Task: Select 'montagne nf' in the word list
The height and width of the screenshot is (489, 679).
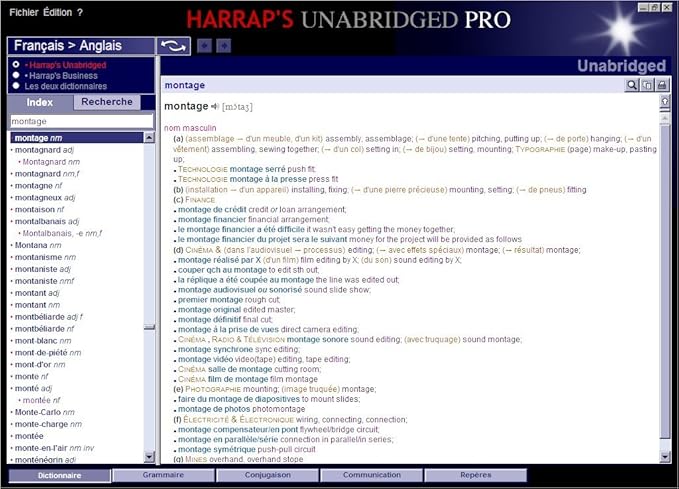Action: 38,185
